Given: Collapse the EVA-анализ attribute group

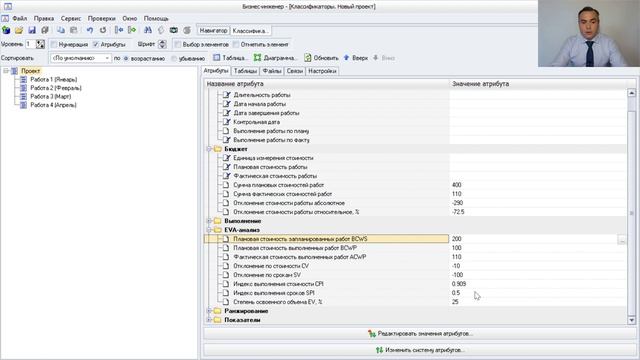Looking at the screenshot, I should pyautogui.click(x=209, y=230).
